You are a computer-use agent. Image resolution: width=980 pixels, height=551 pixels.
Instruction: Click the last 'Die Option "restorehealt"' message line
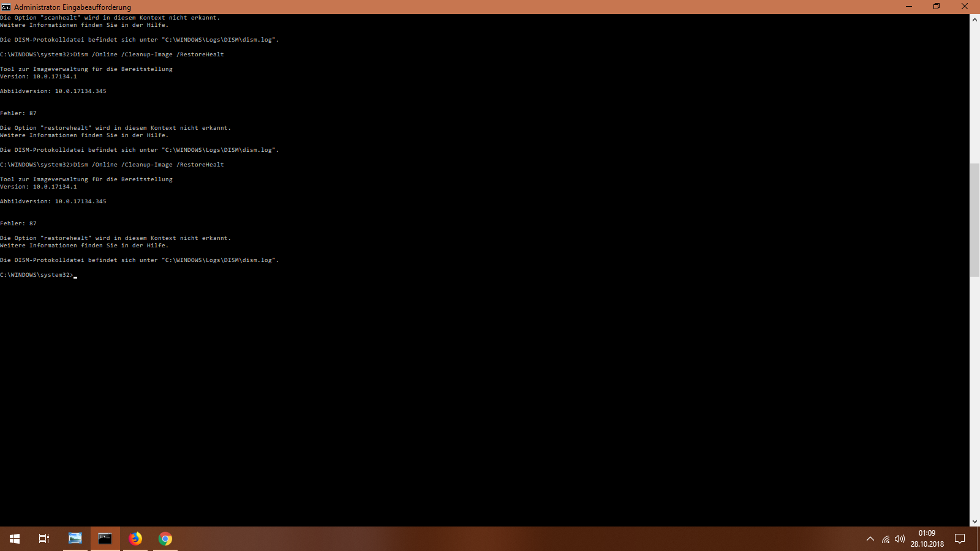coord(116,238)
